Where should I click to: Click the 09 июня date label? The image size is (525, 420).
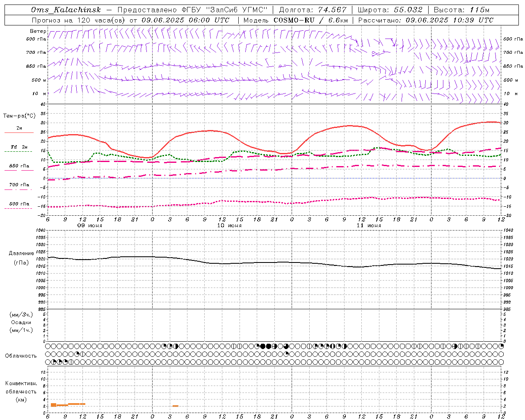(90, 226)
